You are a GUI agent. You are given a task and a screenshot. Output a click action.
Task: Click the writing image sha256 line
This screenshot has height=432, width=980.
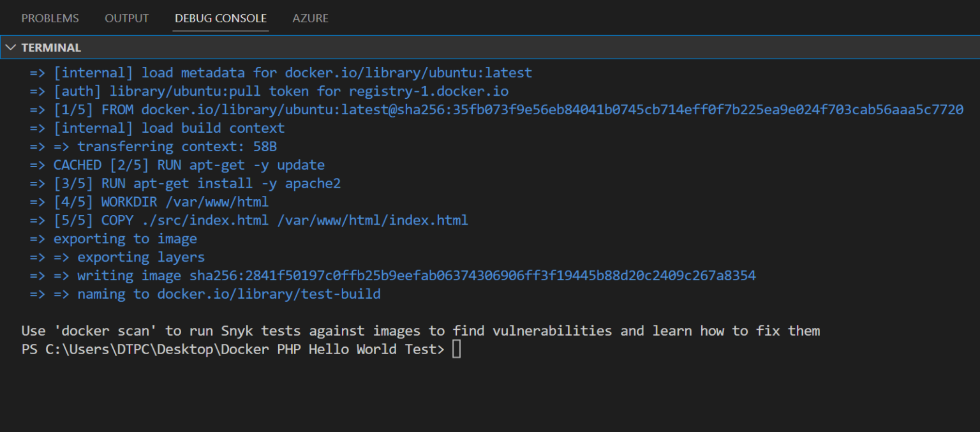(392, 276)
